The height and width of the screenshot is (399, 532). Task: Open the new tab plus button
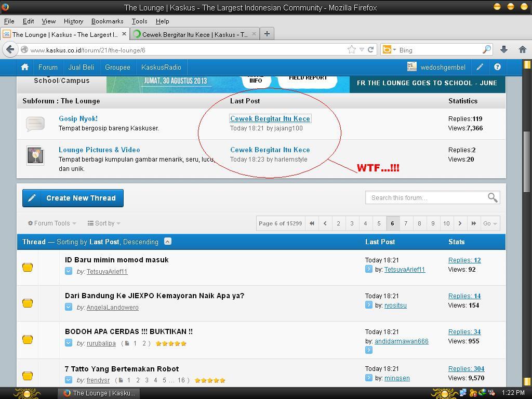pyautogui.click(x=267, y=34)
